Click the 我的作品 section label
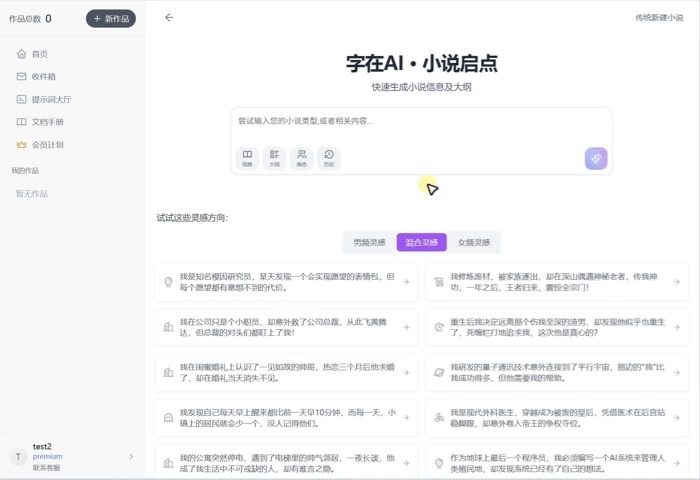This screenshot has height=480, width=700. (x=25, y=171)
